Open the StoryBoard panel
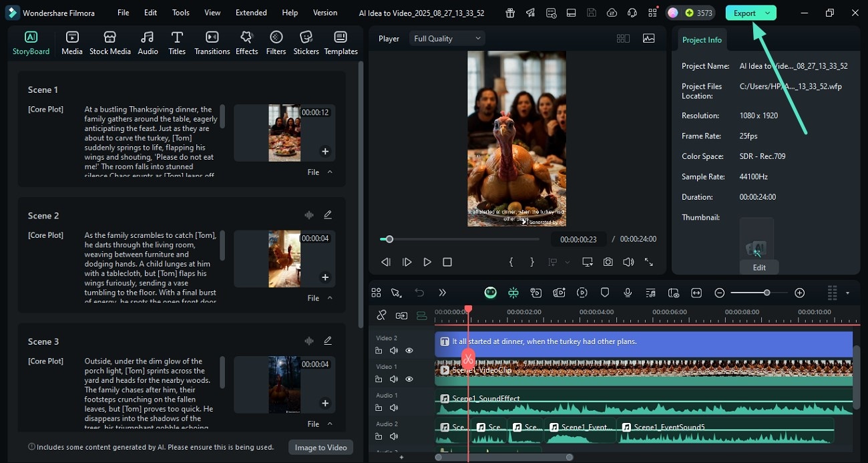Image resolution: width=868 pixels, height=463 pixels. click(31, 43)
